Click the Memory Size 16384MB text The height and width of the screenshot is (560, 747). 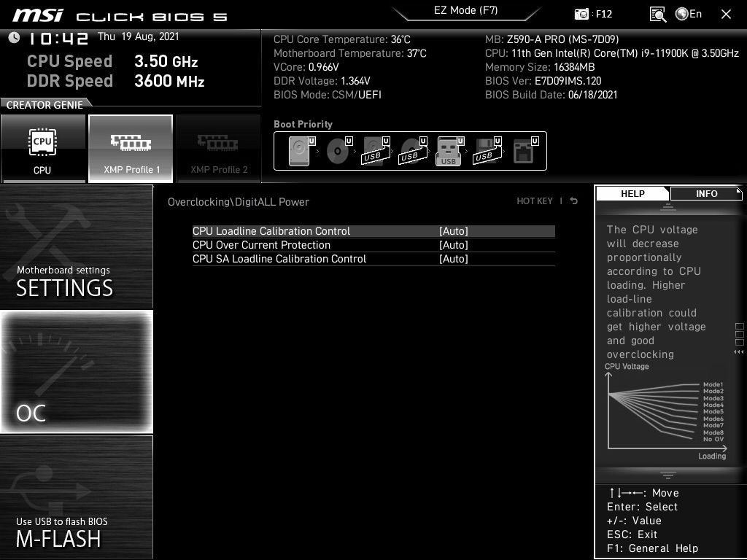(x=540, y=67)
